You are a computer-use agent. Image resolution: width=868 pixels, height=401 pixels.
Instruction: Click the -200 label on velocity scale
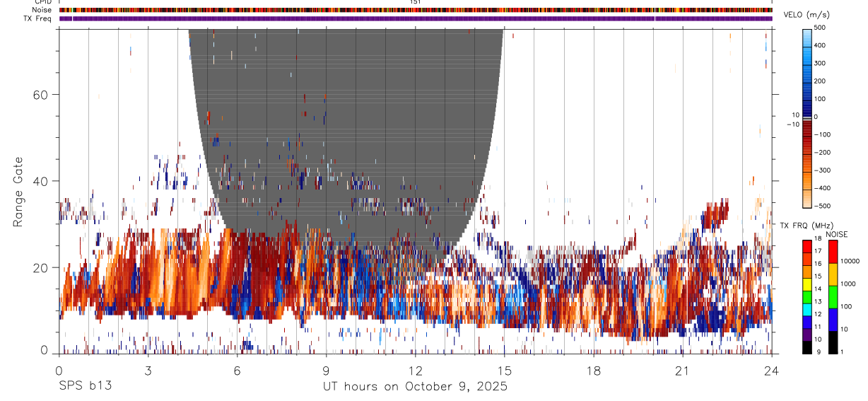coord(822,153)
